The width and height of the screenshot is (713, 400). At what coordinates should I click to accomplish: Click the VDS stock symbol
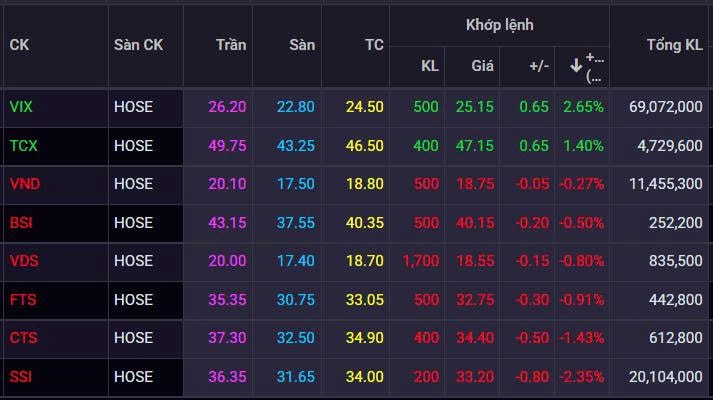tap(23, 260)
